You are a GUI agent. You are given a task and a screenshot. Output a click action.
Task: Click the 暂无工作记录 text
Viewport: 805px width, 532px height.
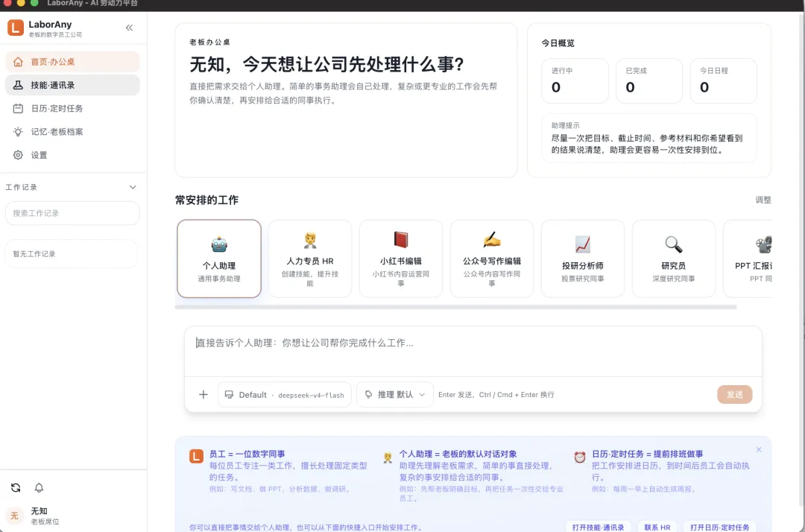pos(34,254)
